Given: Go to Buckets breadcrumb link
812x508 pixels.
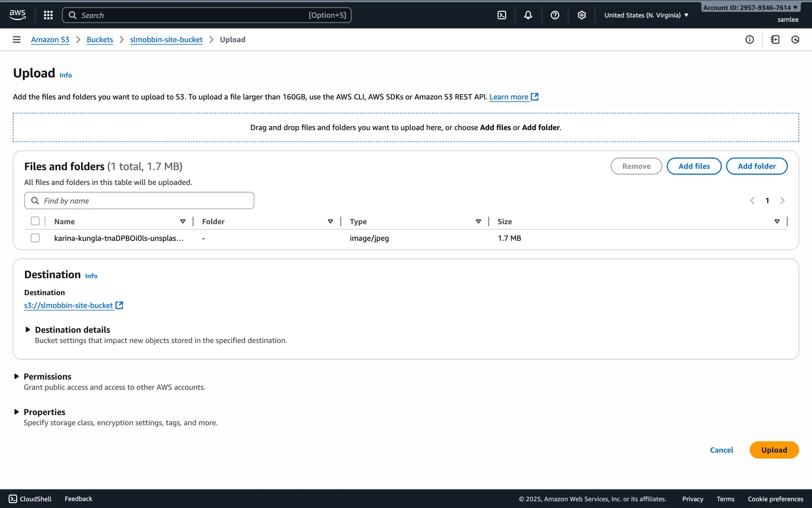Looking at the screenshot, I should (100, 39).
